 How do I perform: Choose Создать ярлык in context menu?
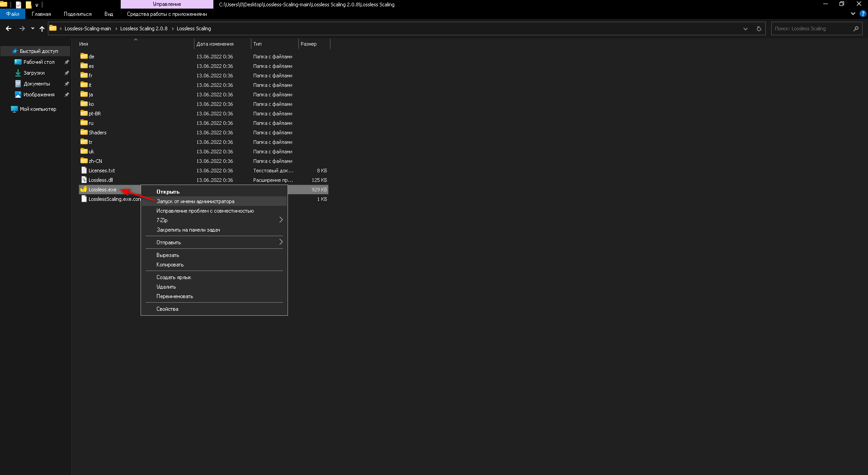[x=214, y=277]
